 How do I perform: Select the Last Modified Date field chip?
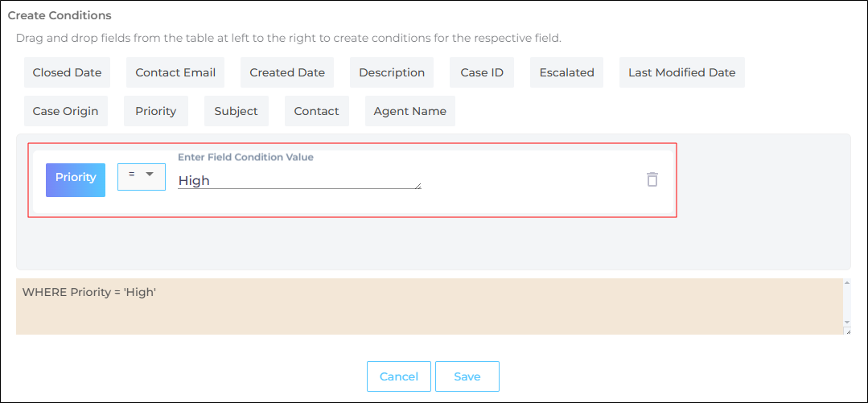pyautogui.click(x=682, y=72)
